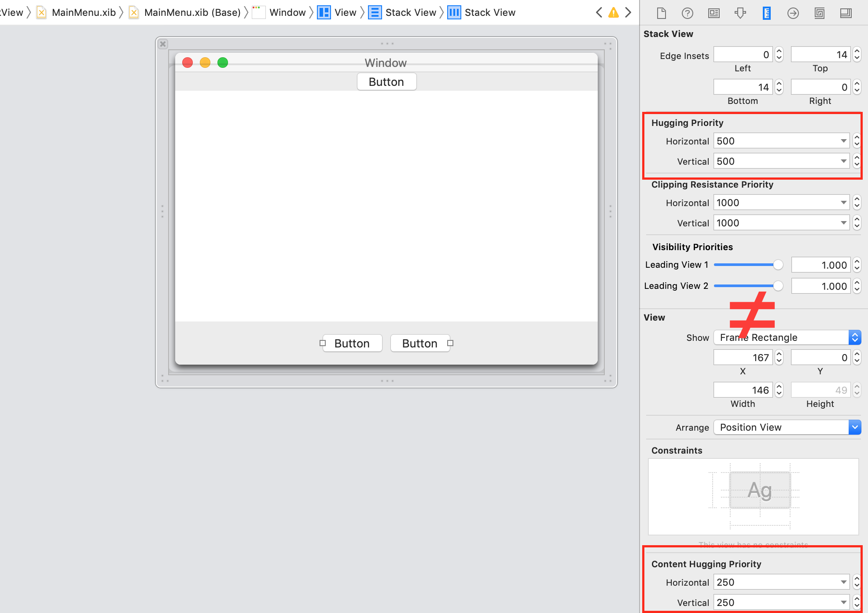Expand Clipping Resistance Vertical dropdown
The image size is (868, 613).
[x=843, y=223]
